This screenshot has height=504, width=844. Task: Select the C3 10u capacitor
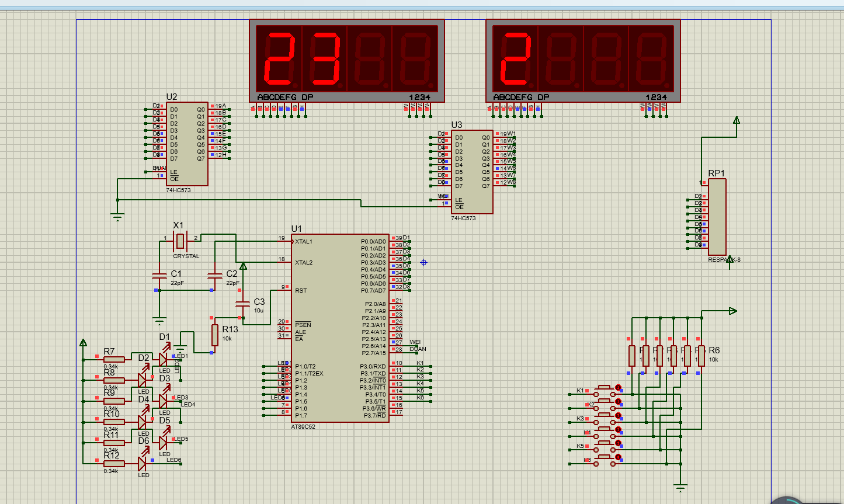click(x=242, y=304)
